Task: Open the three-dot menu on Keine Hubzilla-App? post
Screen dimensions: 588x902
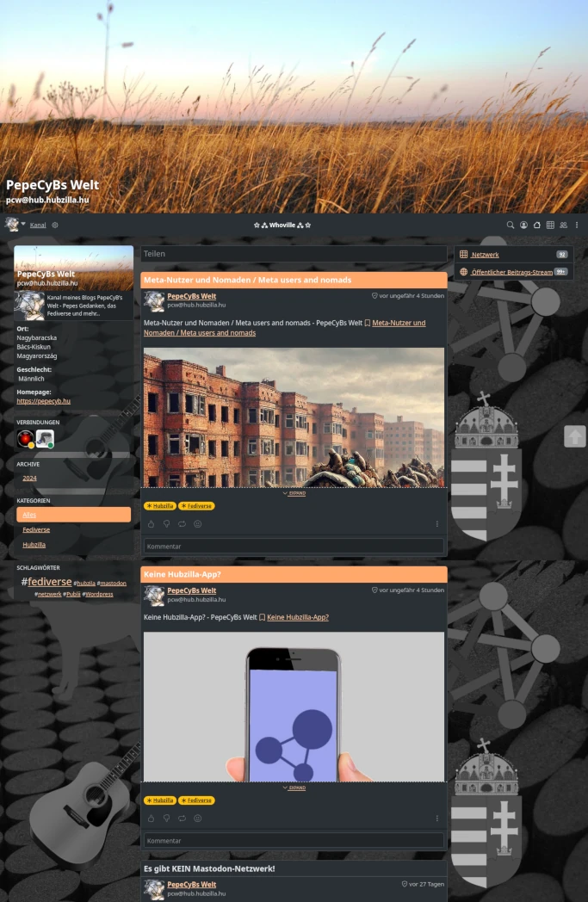Action: 436,819
